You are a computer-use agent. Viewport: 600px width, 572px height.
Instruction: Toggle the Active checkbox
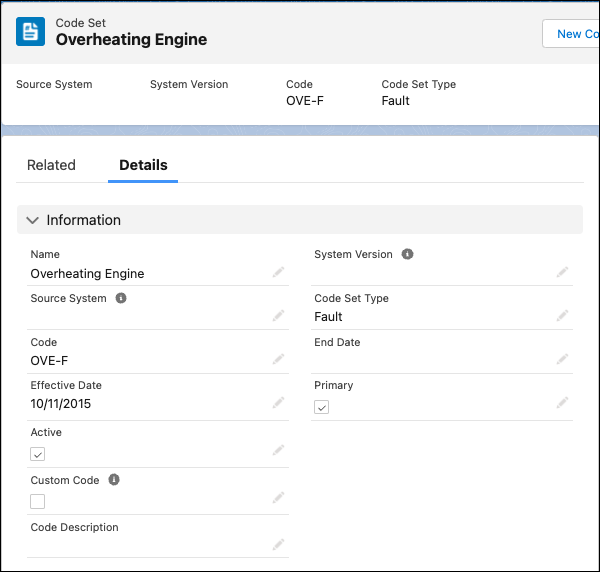point(38,454)
